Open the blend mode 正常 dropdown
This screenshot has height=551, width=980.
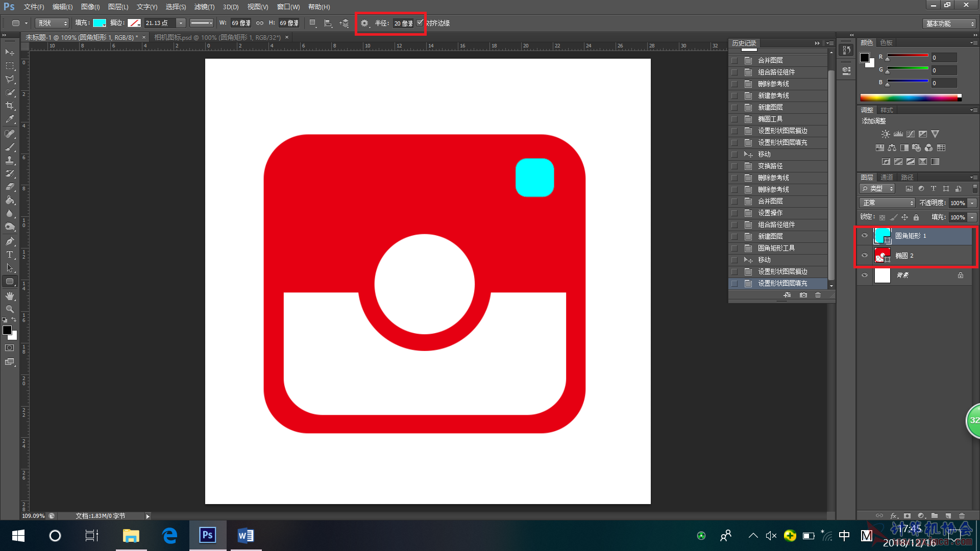point(888,203)
